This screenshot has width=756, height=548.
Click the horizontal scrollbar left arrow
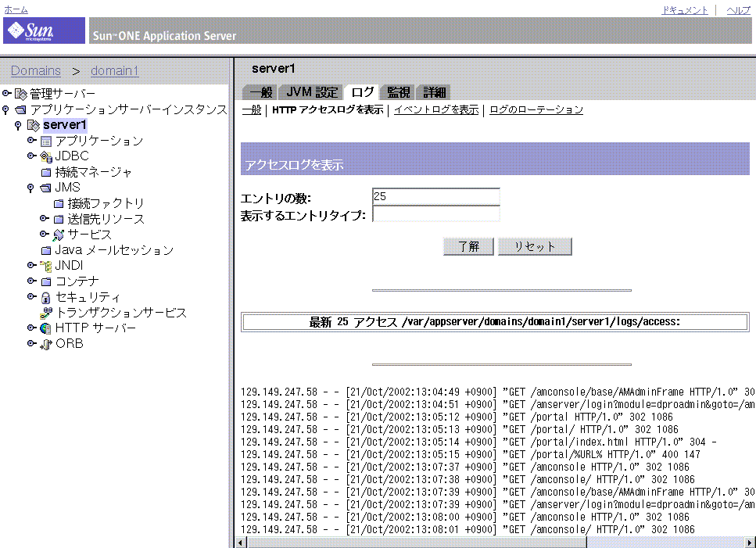click(x=241, y=543)
